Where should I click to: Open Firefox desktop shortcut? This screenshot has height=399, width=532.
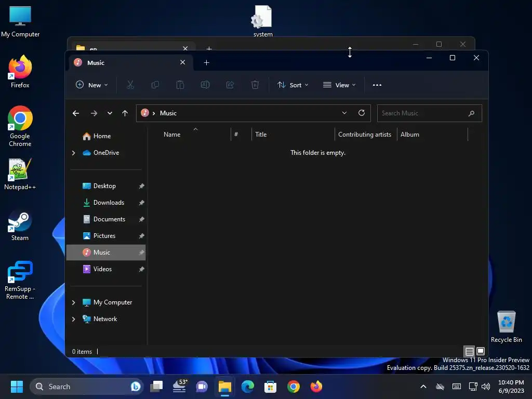click(20, 72)
